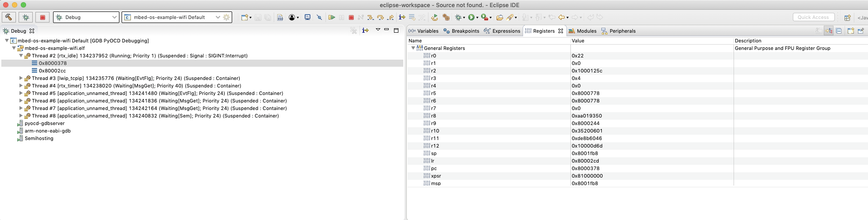Edit launch configuration gear icon
Image resolution: width=868 pixels, height=220 pixels.
coord(226,17)
